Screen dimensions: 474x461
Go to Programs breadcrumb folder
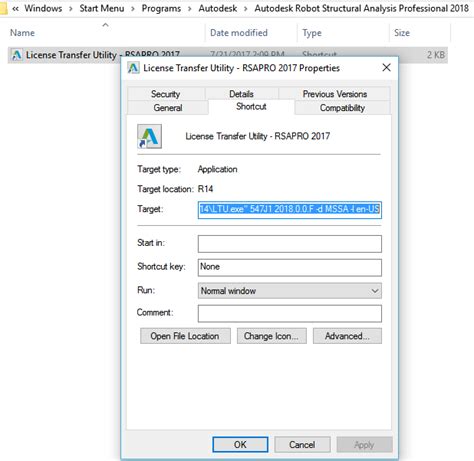click(x=161, y=8)
